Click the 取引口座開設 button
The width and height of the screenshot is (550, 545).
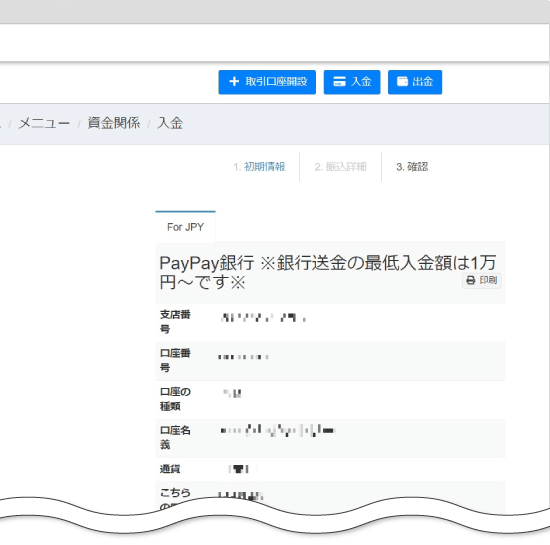[x=267, y=82]
